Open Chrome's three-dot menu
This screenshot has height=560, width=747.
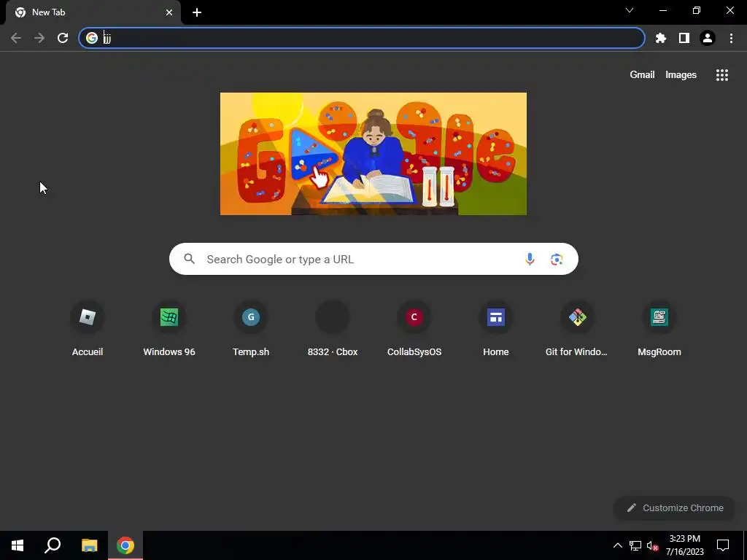tap(731, 38)
